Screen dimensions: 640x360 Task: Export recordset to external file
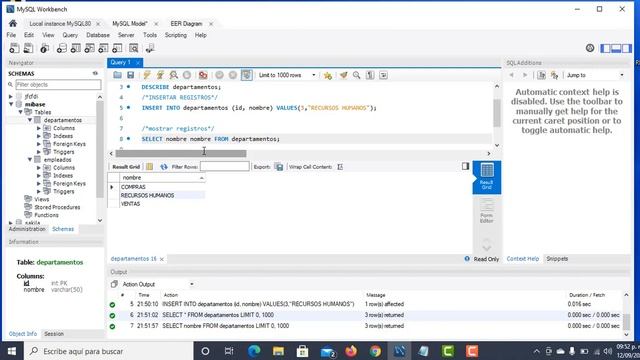pos(279,167)
